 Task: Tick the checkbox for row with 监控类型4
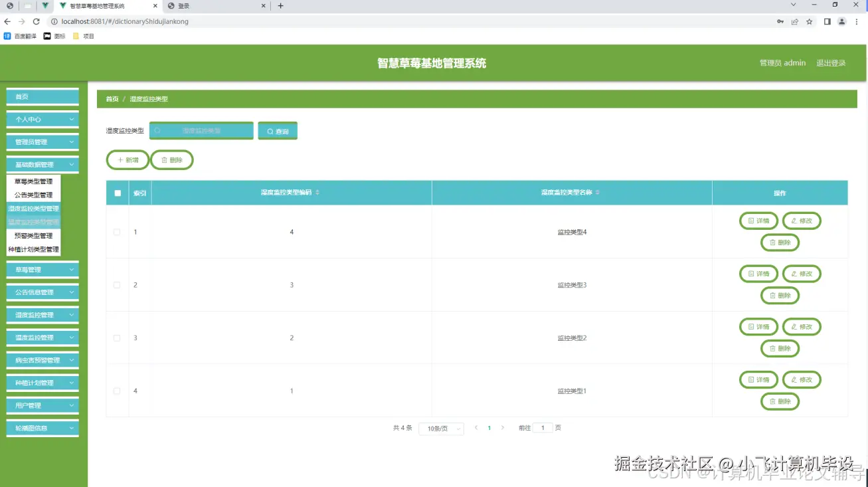tap(117, 232)
